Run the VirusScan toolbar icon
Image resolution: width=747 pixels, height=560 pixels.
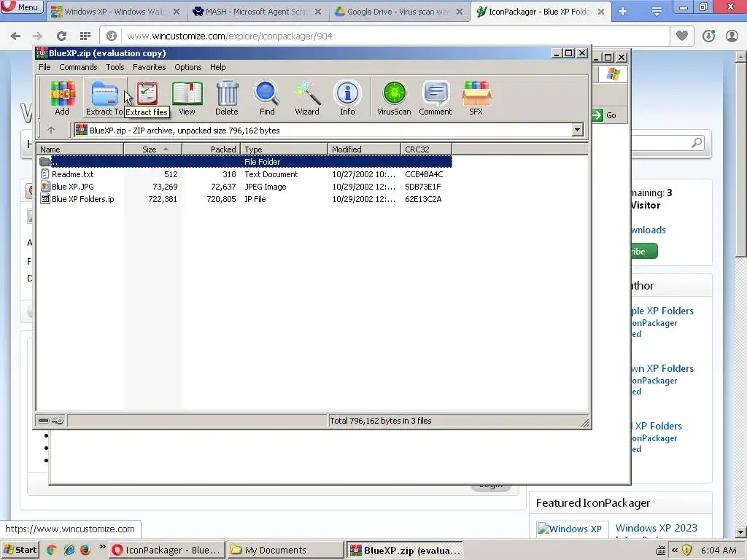tap(394, 98)
